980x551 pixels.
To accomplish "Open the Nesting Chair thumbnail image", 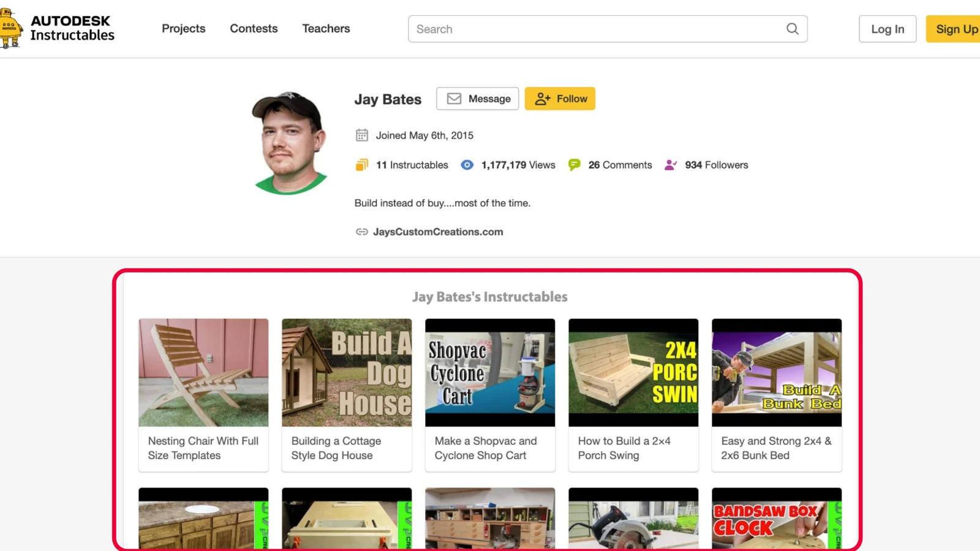I will [203, 372].
